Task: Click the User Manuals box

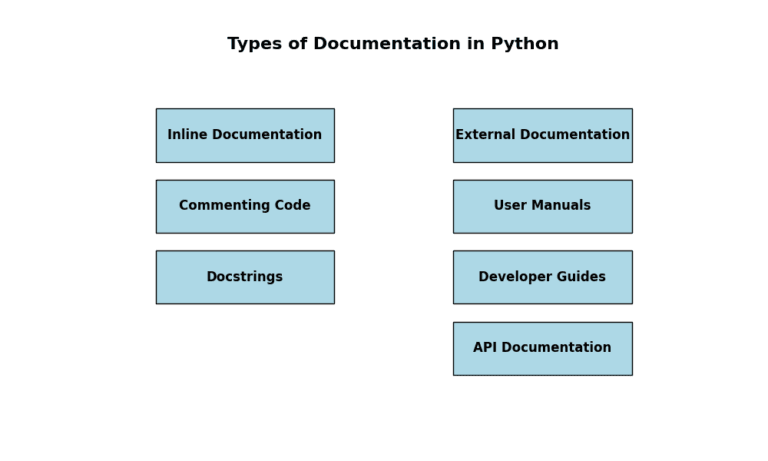Action: click(x=543, y=207)
